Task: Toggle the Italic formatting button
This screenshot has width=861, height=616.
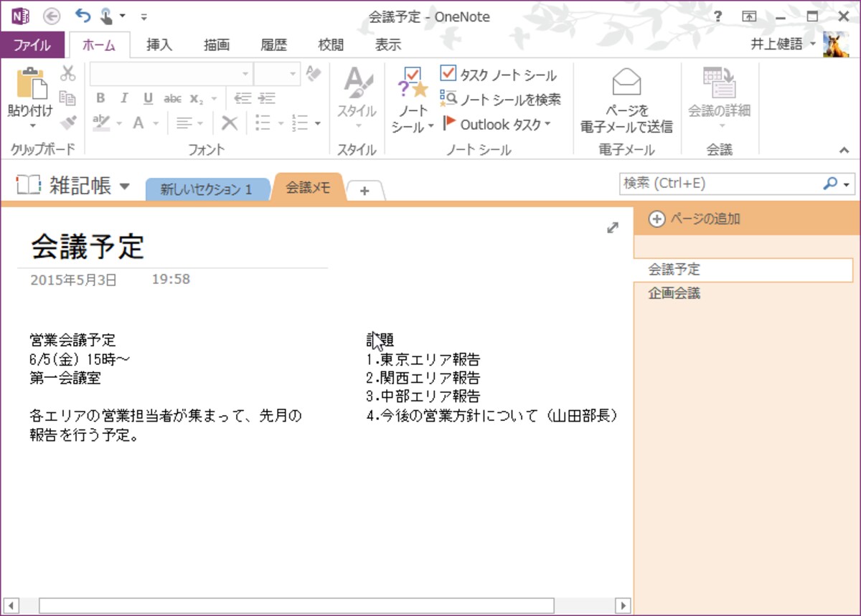Action: point(124,99)
